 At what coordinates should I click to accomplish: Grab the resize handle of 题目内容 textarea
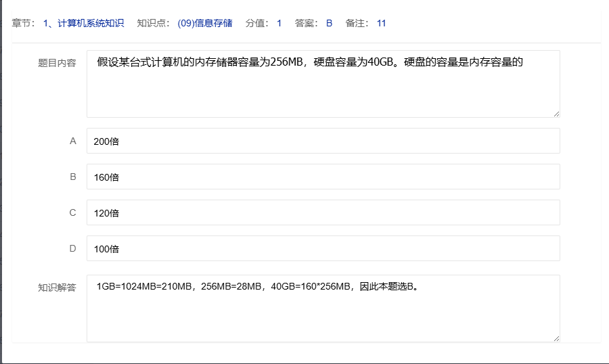tap(556, 114)
